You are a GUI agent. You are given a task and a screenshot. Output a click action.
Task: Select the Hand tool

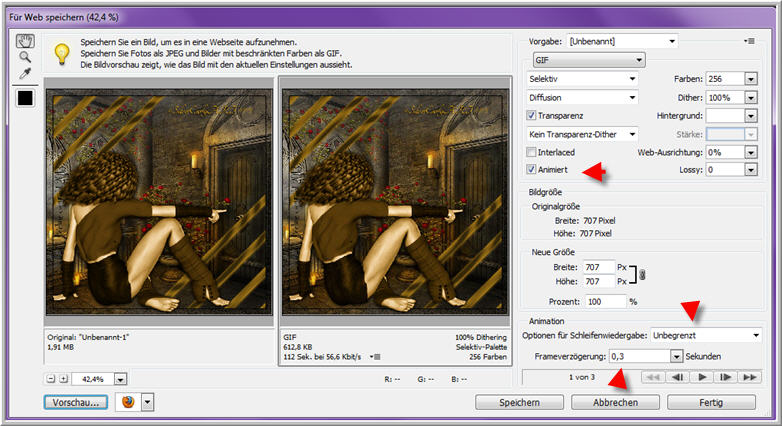25,40
